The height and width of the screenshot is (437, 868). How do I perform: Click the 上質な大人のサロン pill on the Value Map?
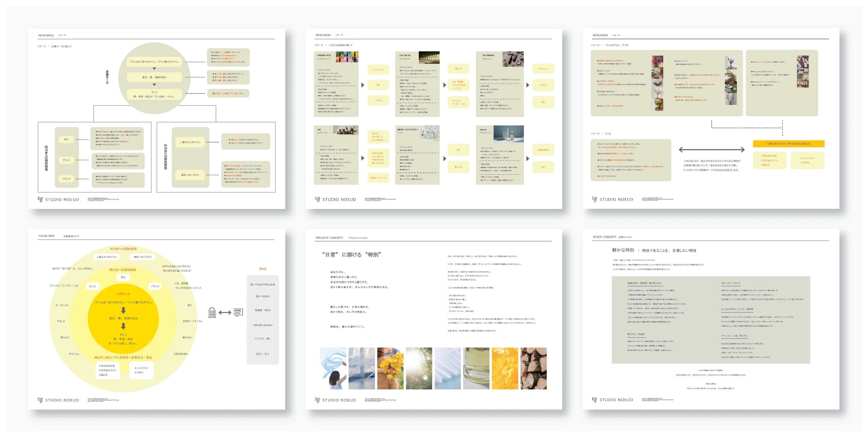107,257
